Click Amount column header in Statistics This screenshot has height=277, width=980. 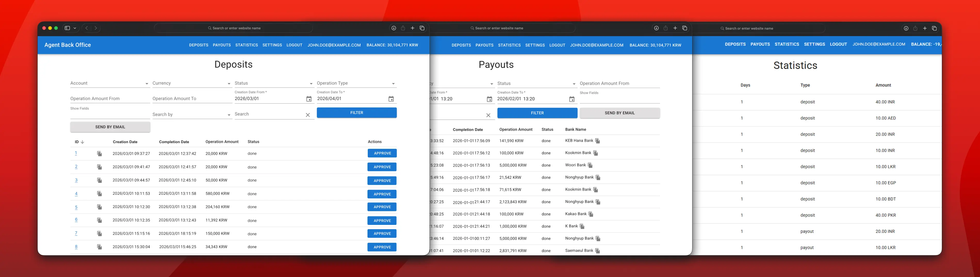(x=883, y=85)
